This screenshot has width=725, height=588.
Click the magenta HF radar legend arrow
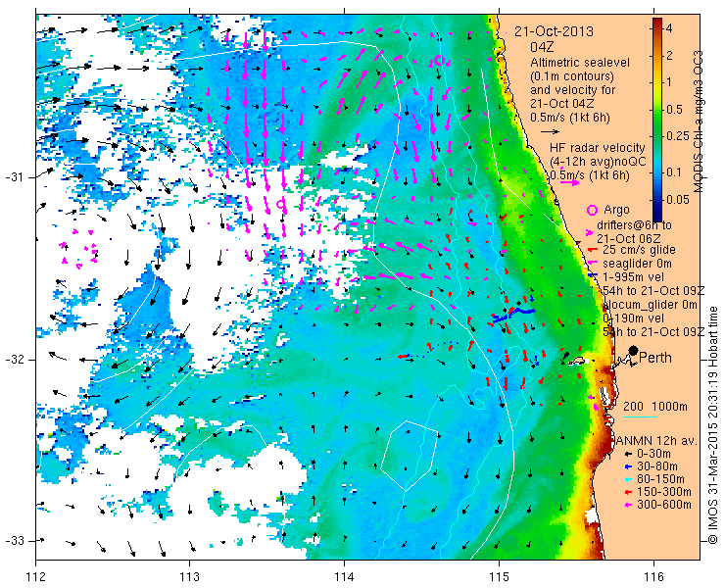coord(569,182)
